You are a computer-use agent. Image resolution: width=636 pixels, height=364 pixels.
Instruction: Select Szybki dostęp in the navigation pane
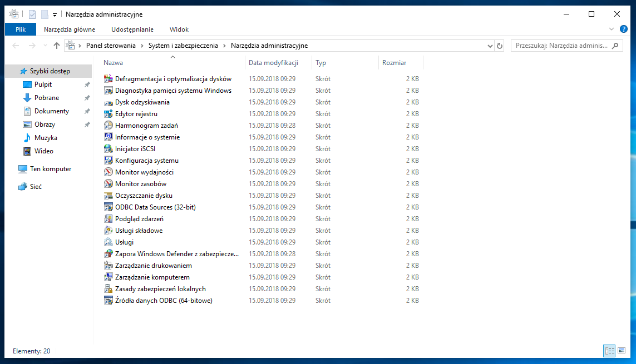coord(48,71)
